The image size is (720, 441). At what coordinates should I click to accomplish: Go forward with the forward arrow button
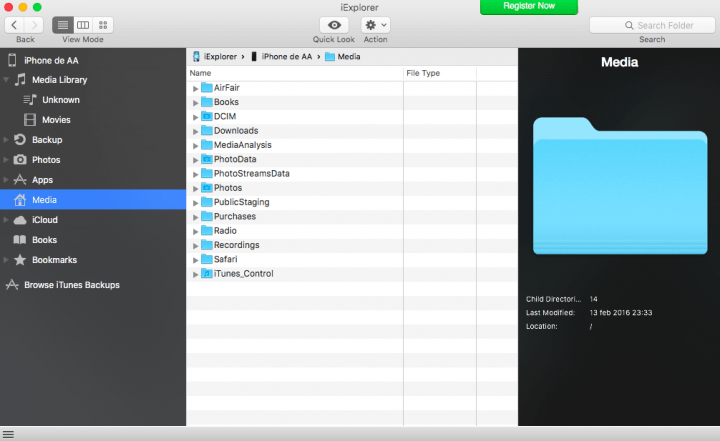point(34,25)
